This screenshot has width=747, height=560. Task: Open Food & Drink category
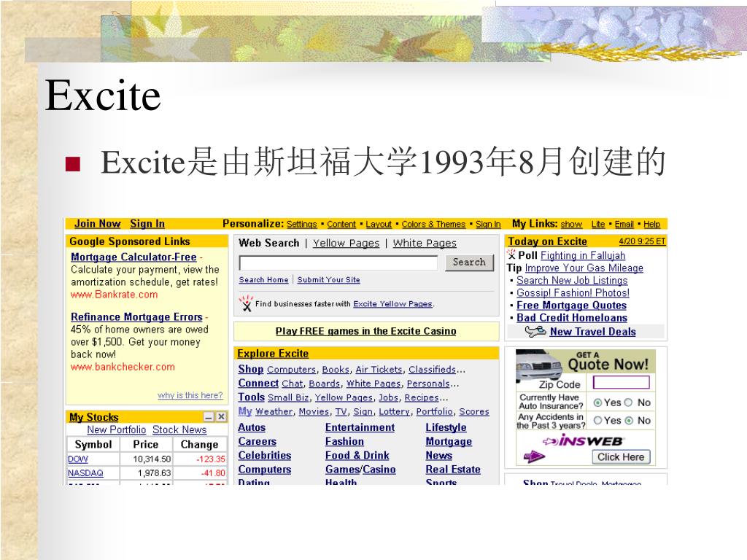[357, 455]
